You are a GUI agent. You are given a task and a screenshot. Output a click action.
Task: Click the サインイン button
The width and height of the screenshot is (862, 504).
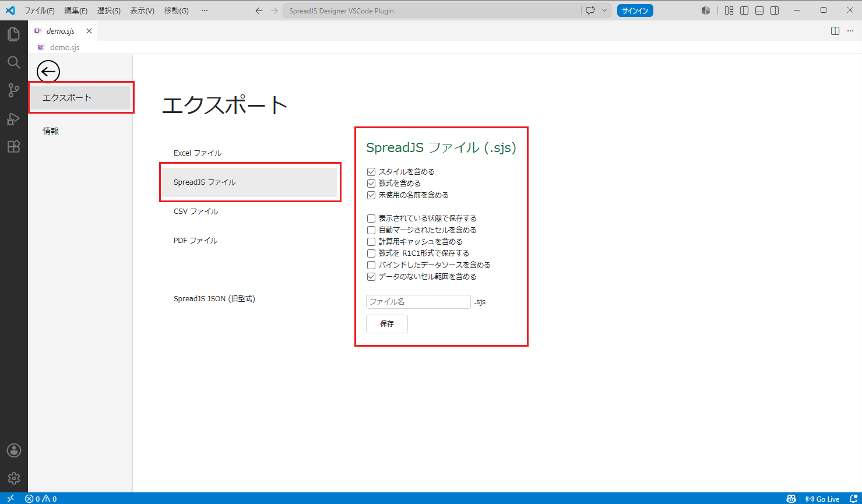tap(635, 10)
